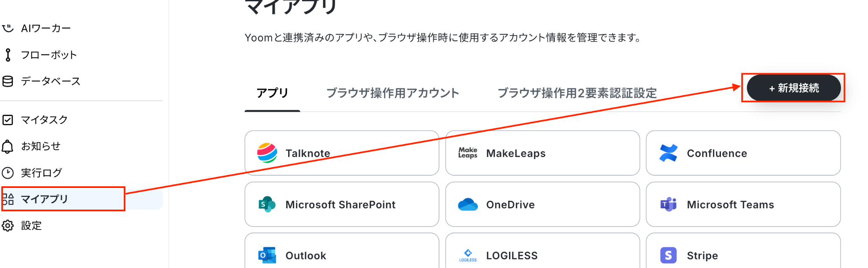The width and height of the screenshot is (868, 268).
Task: Click the マイタスク checkbox icon
Action: pos(8,120)
